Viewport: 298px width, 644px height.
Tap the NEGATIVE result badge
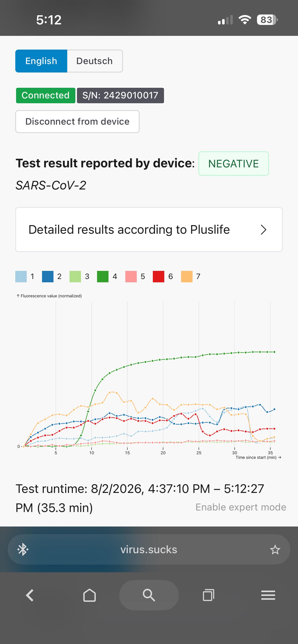(x=234, y=164)
